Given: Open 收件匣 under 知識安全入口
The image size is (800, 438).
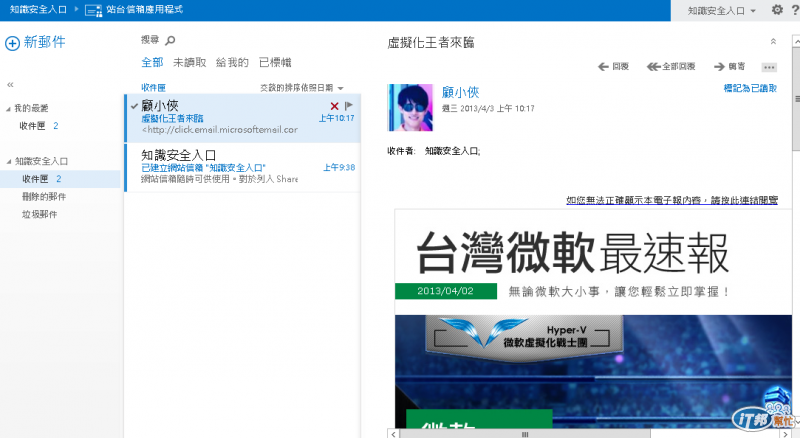Looking at the screenshot, I should point(60,179).
